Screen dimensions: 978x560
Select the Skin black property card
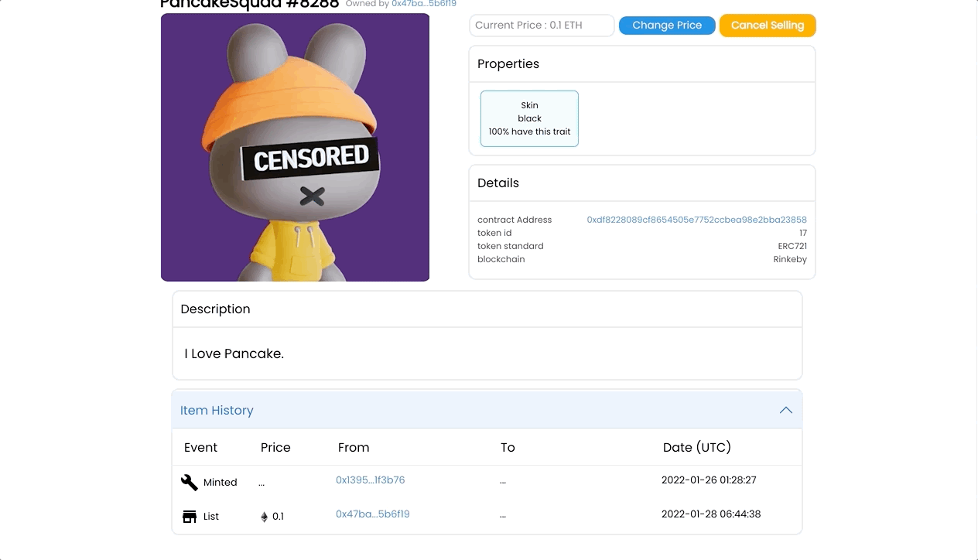[x=529, y=118]
